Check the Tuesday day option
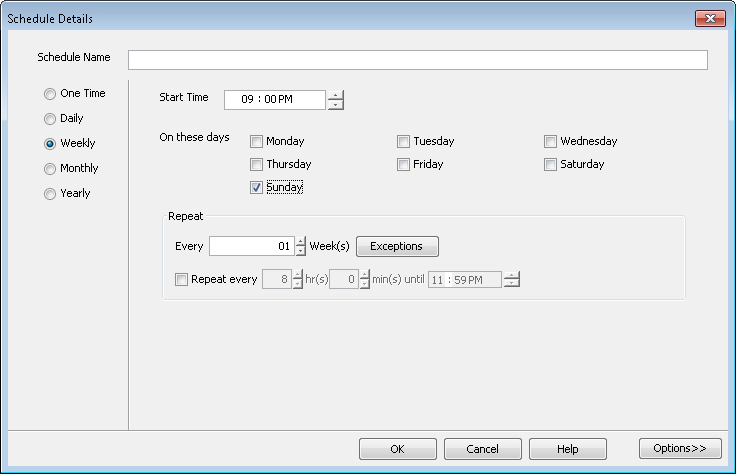 [404, 142]
